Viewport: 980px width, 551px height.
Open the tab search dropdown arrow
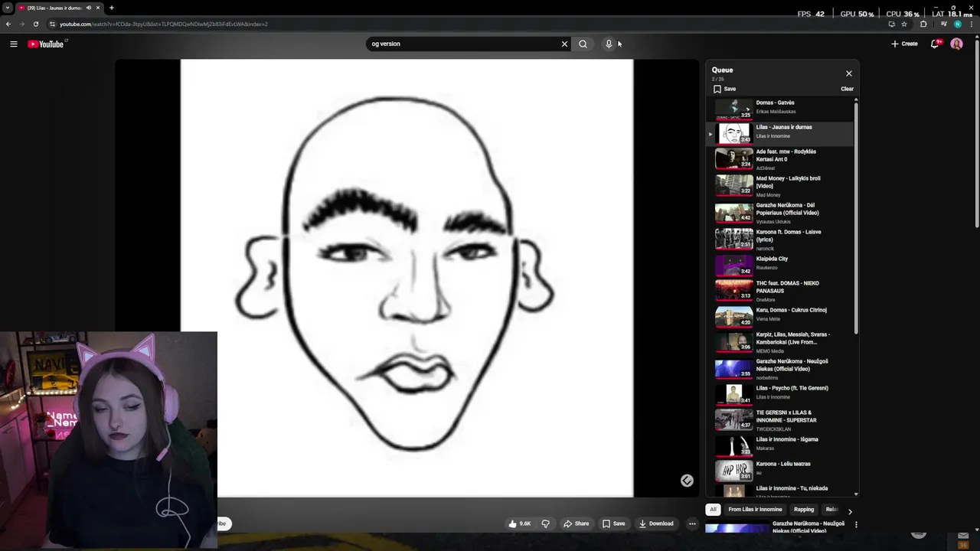point(7,8)
